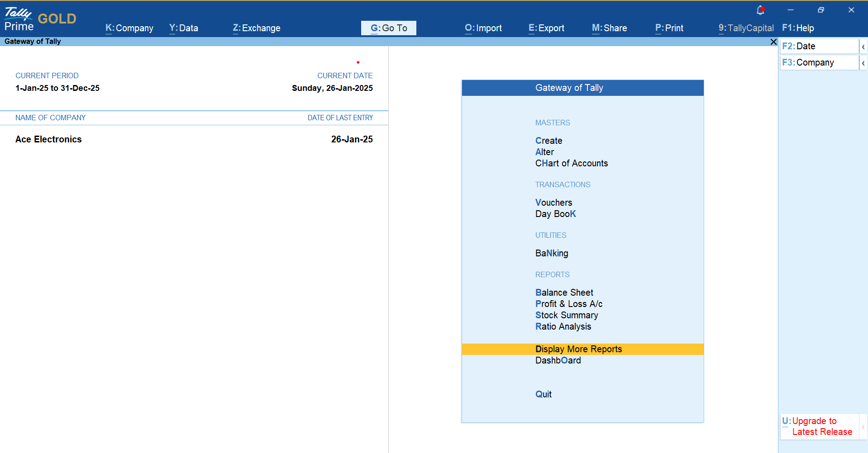Expand the F2 Date chevron
Viewport: 868px width, 453px height.
click(863, 47)
